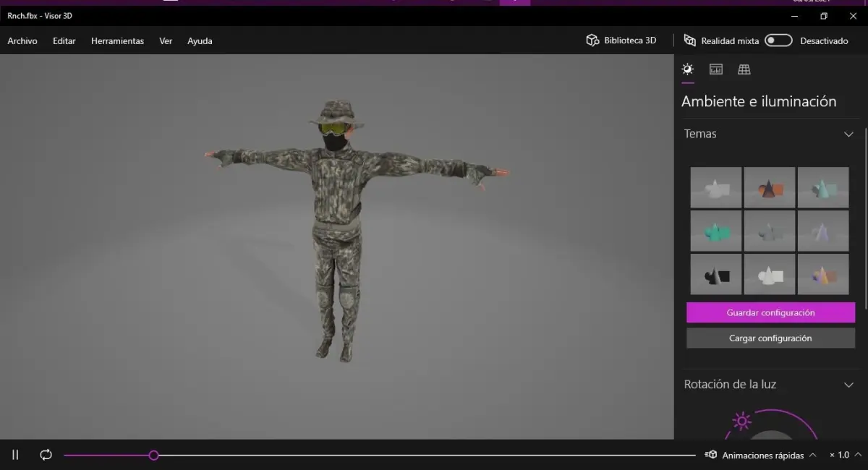Open the Ayuda menu

click(x=200, y=41)
